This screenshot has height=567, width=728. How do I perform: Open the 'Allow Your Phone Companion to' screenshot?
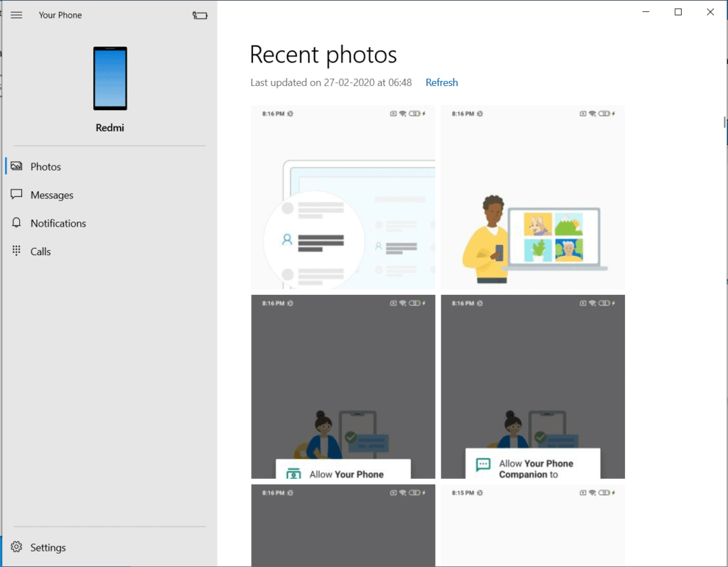pyautogui.click(x=532, y=387)
